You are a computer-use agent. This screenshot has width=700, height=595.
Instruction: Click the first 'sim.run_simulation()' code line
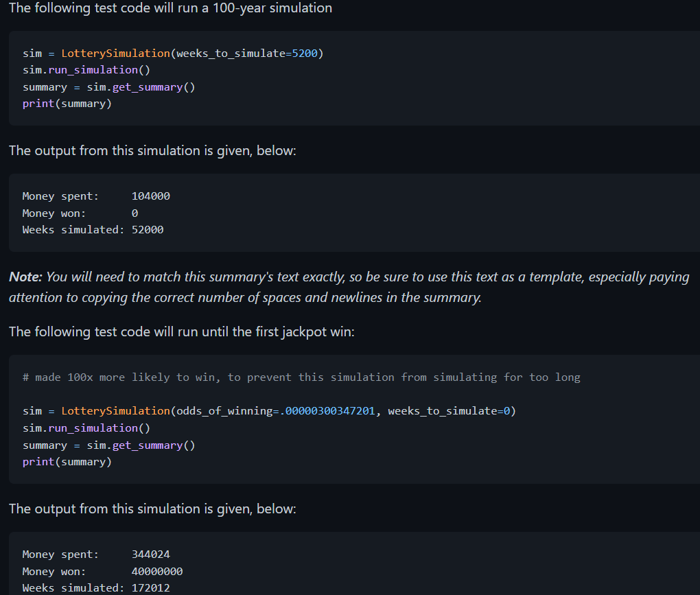[86, 70]
